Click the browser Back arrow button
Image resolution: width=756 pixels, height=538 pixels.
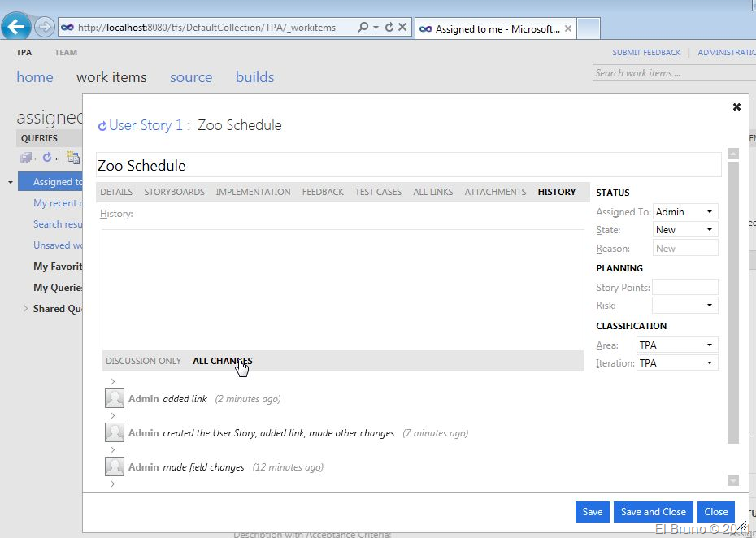click(18, 27)
